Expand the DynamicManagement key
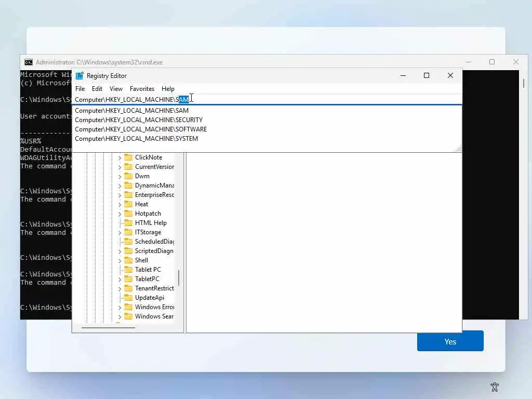Viewport: 532px width, 399px height. tap(119, 186)
